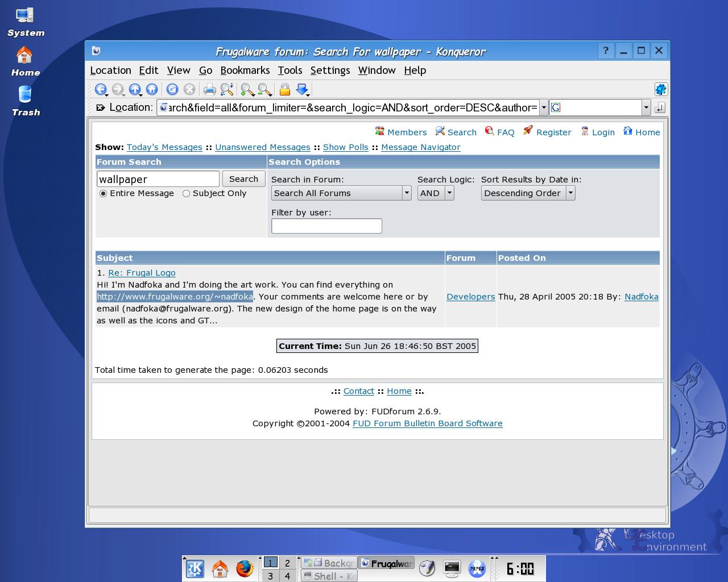Open the MMS player panel icon
This screenshot has width=728, height=582.
coord(477,568)
